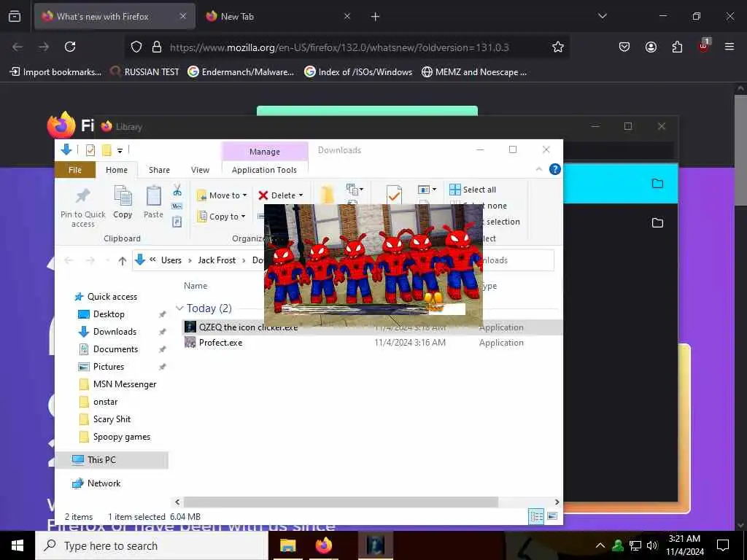747x560 pixels.
Task: Switch to the View ribbon tab
Action: point(200,170)
